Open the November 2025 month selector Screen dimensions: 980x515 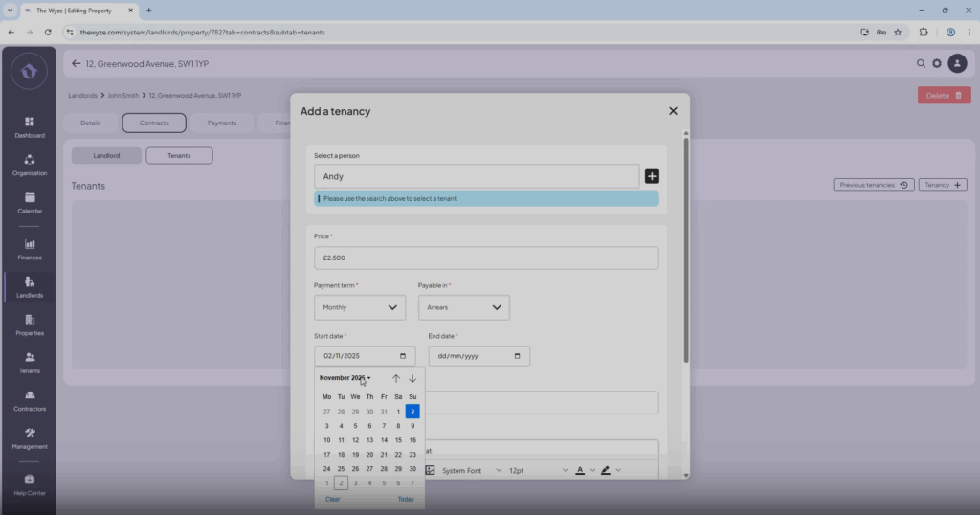pyautogui.click(x=345, y=378)
